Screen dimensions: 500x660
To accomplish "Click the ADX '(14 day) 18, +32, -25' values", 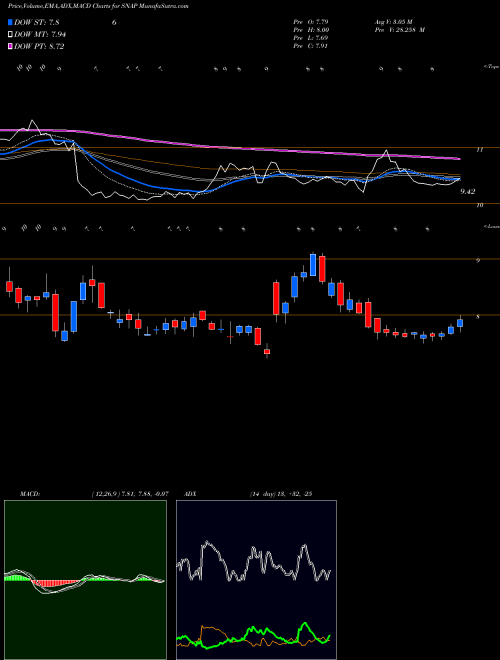I will (280, 493).
